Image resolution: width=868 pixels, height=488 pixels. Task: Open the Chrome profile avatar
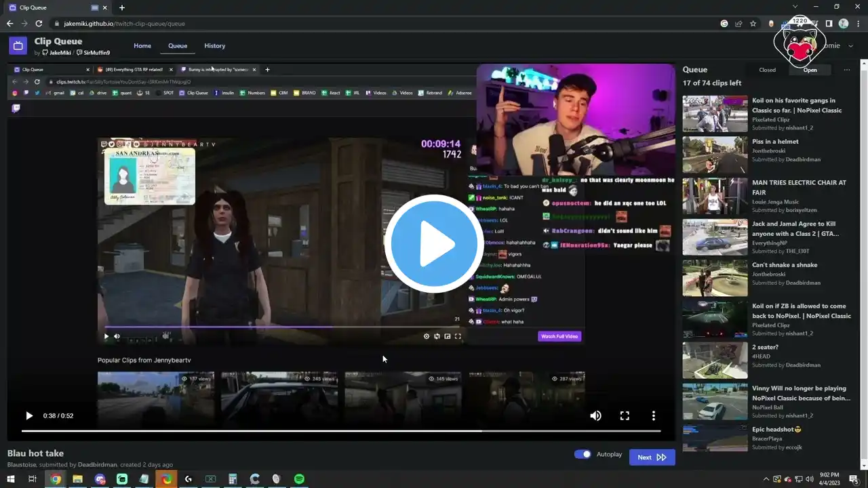click(x=844, y=24)
